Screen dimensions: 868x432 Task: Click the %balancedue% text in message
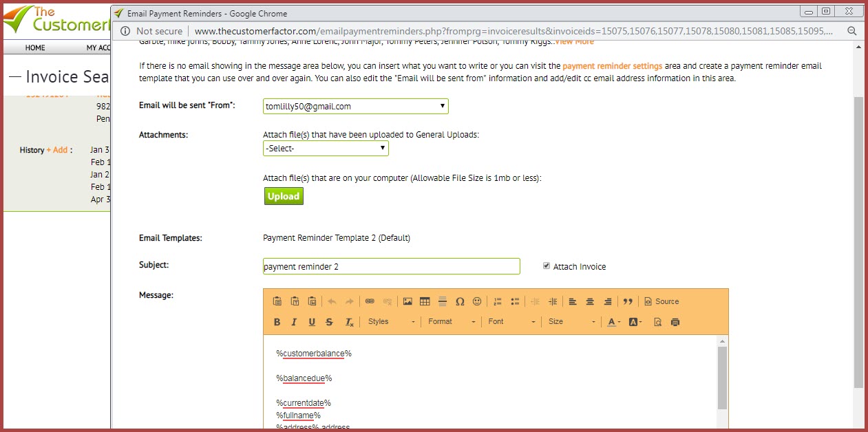click(304, 378)
